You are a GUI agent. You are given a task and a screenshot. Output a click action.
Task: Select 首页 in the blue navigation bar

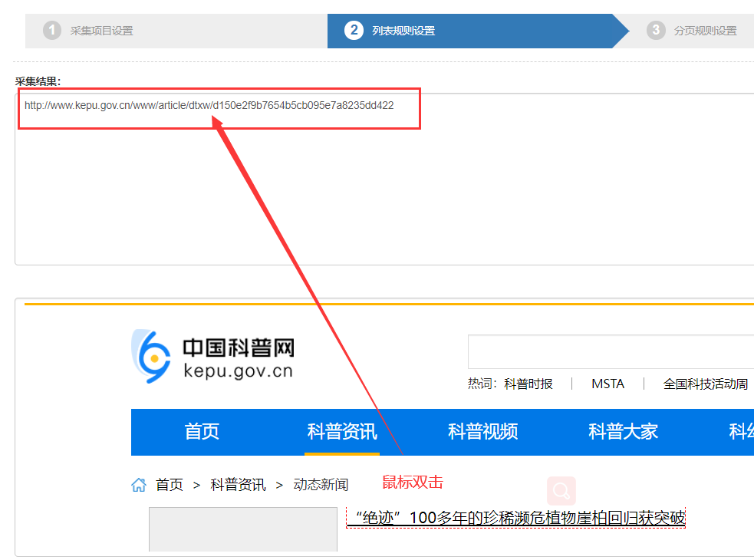click(202, 431)
